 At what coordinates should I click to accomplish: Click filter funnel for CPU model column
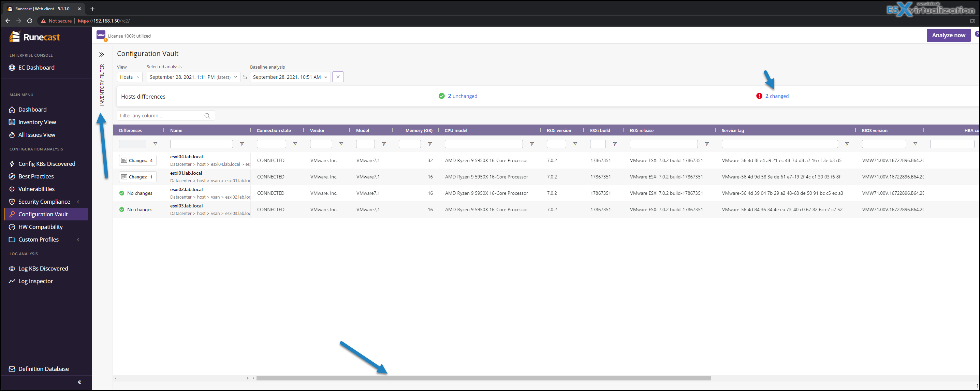point(532,144)
